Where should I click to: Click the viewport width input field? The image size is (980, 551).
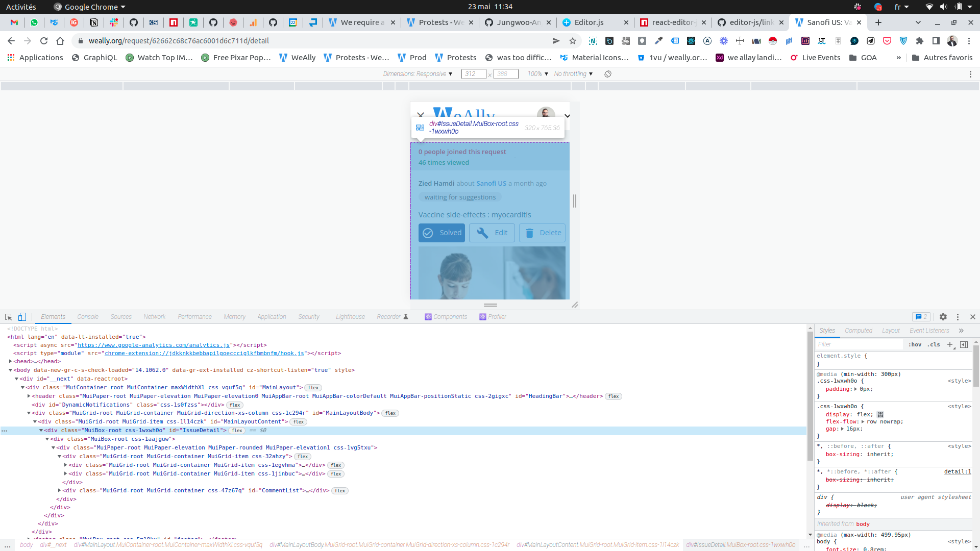coord(474,74)
